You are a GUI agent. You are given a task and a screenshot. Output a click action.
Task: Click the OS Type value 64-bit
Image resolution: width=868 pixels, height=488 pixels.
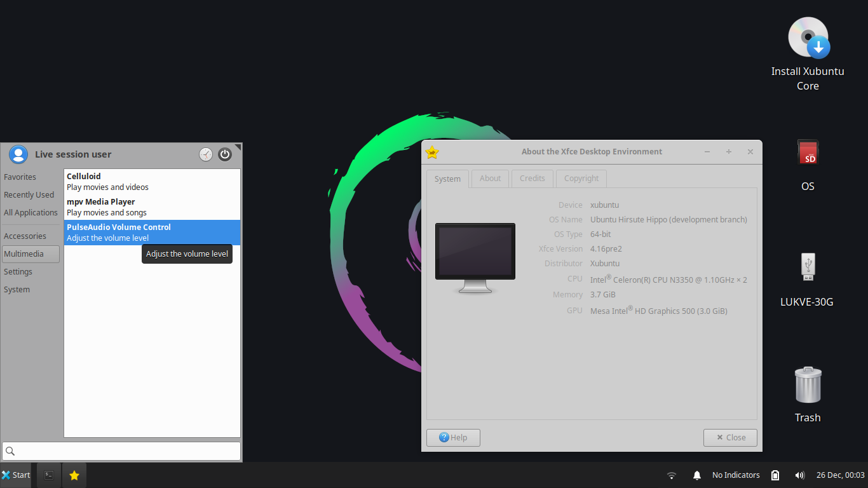(x=600, y=234)
